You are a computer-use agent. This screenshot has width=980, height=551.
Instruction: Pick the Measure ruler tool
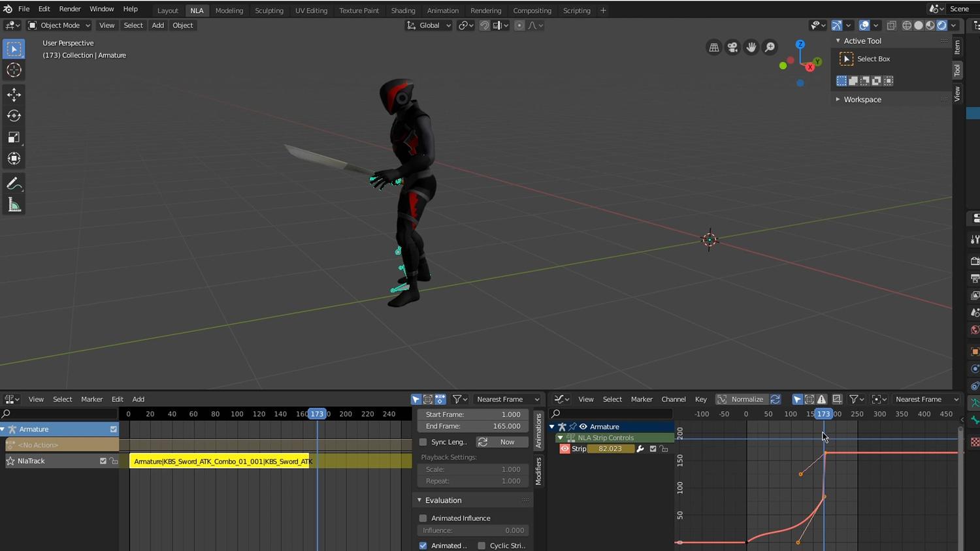14,206
